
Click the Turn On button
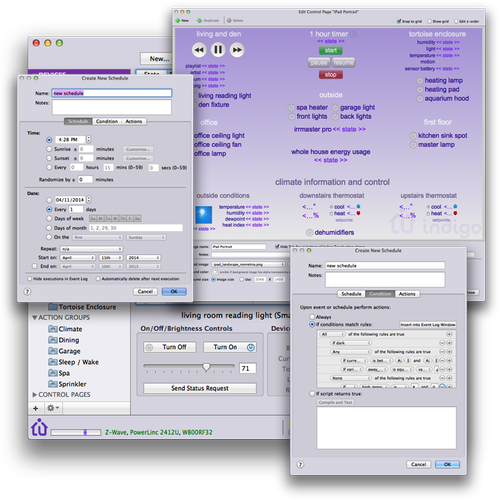click(230, 347)
